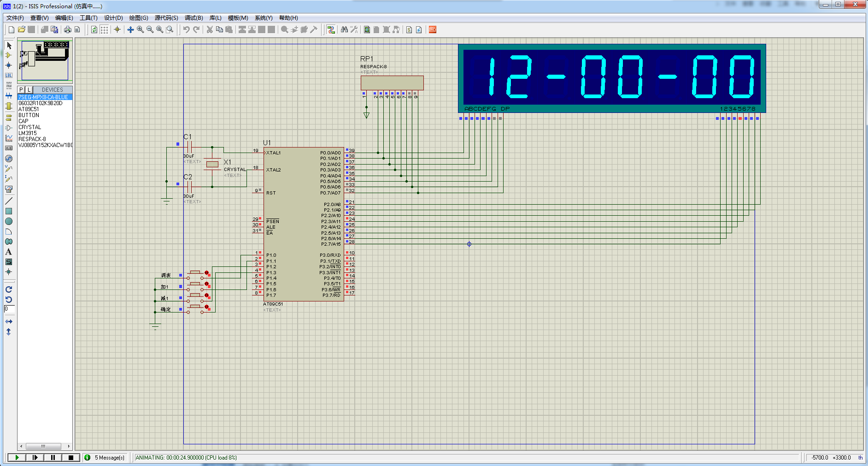
Task: Toggle the Wire Autorouter
Action: 331,29
